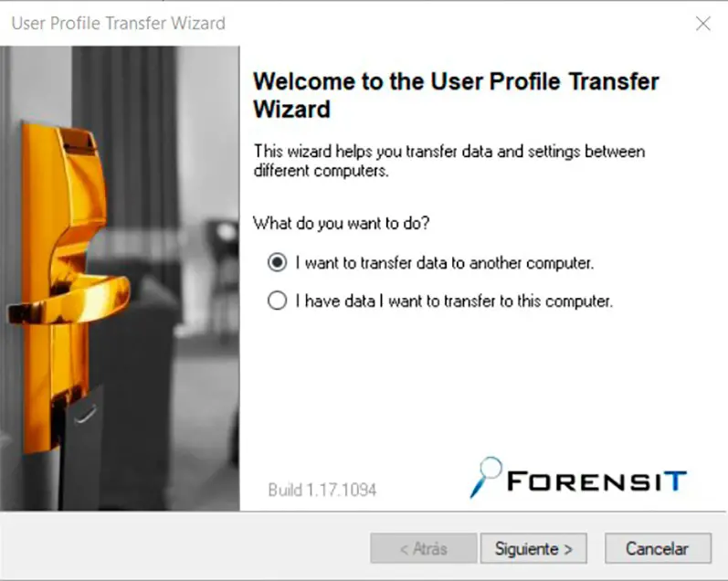Choose the transfer to this computer radio button
Screen dimensions: 728x581
coord(277,300)
